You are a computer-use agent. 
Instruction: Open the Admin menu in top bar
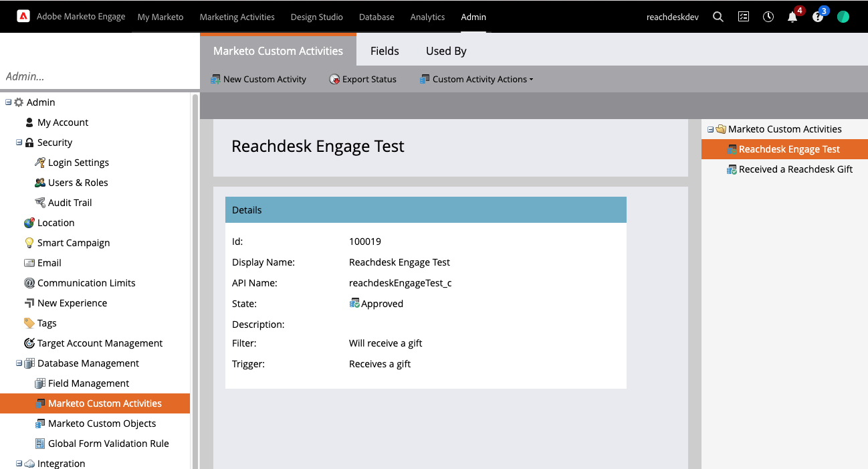tap(473, 17)
